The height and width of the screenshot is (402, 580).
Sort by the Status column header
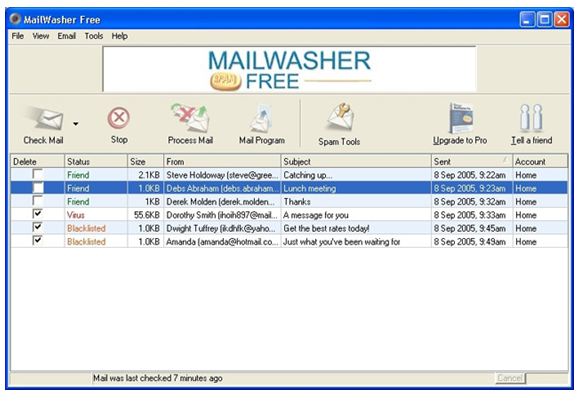pos(96,161)
